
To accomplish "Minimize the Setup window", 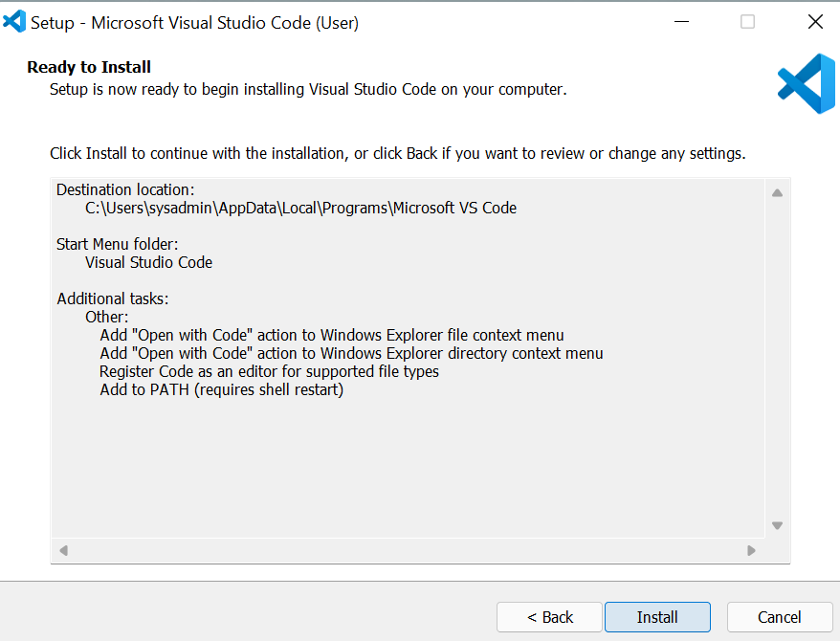I will click(681, 22).
